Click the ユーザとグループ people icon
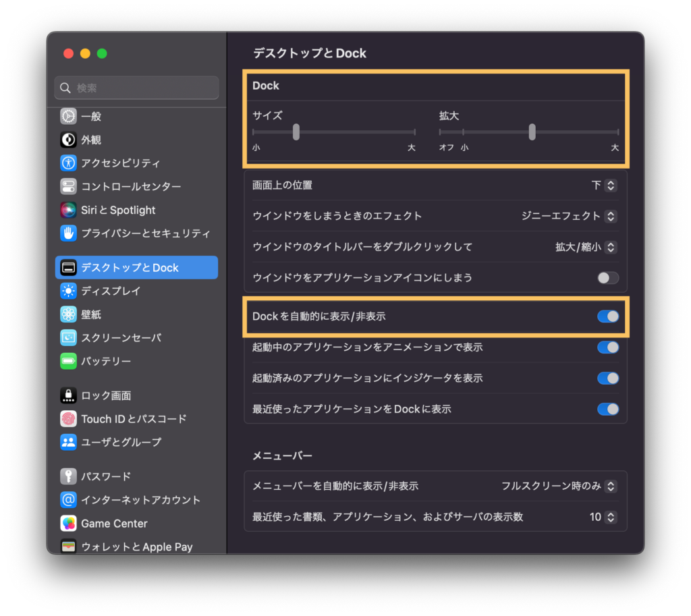Image resolution: width=691 pixels, height=616 pixels. (68, 442)
